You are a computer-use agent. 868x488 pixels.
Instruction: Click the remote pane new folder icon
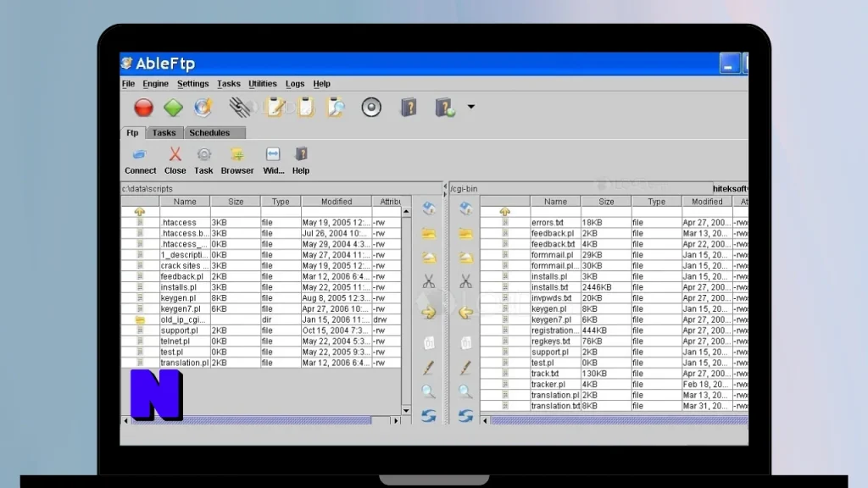(465, 234)
